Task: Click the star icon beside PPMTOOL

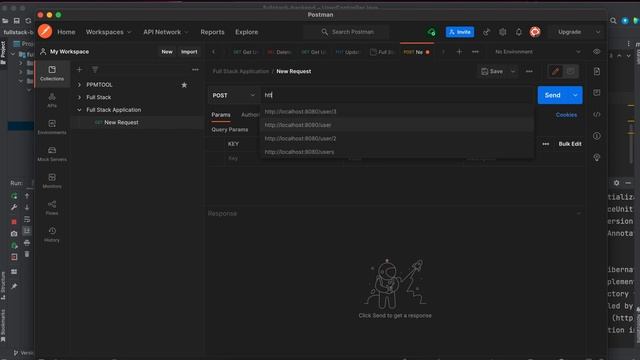Action: click(x=184, y=85)
